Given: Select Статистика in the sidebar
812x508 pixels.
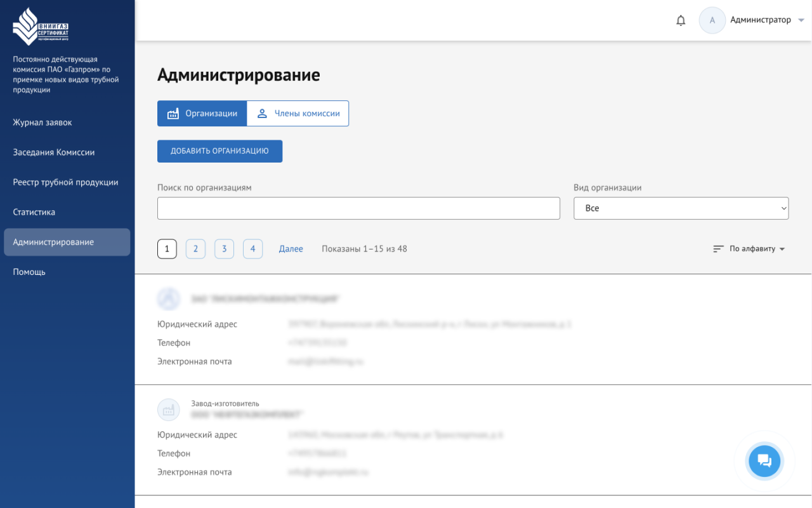Looking at the screenshot, I should [x=34, y=212].
